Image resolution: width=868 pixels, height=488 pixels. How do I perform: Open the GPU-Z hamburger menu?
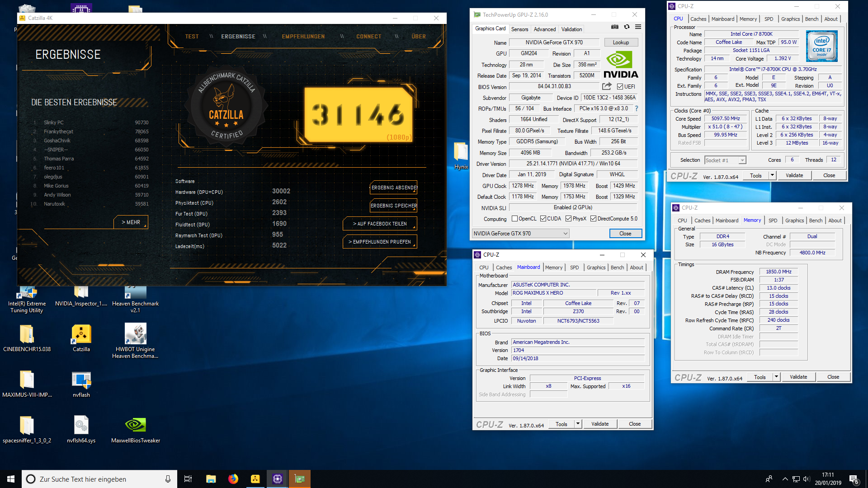coord(638,27)
